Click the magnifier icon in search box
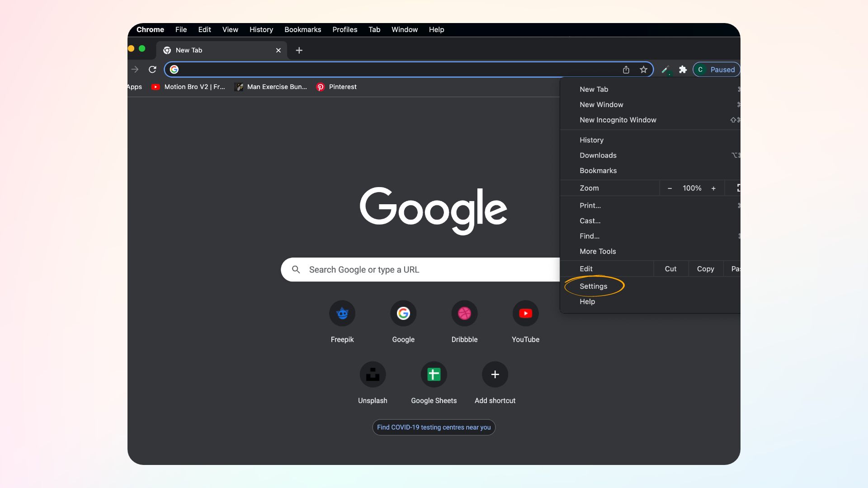Viewport: 868px width, 488px height. [x=296, y=270]
